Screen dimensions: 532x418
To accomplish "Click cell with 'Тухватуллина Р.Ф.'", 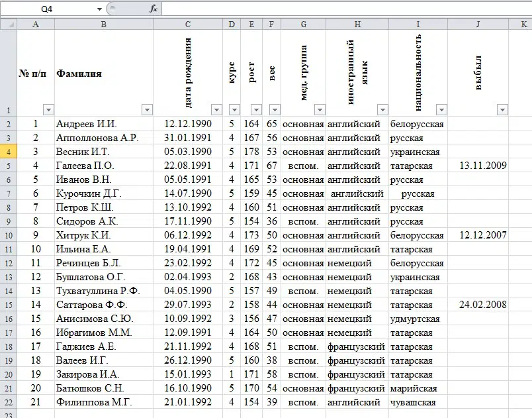I will point(104,291).
